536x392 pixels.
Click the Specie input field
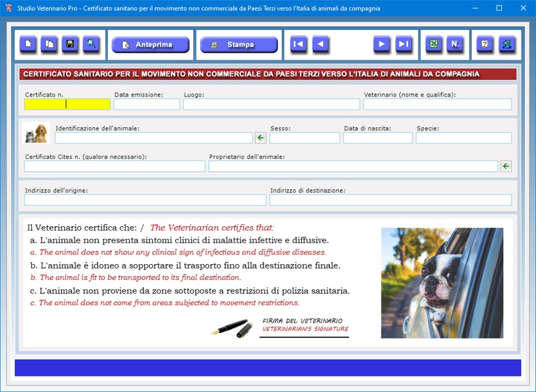(x=464, y=138)
